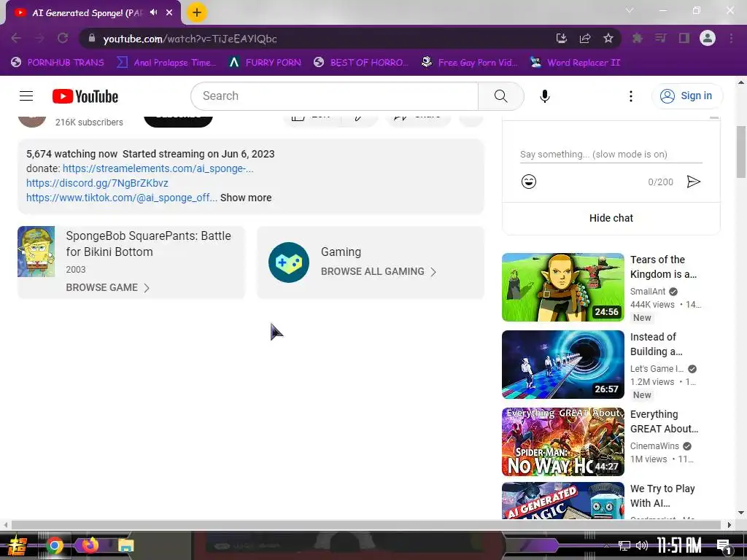Open the SmallAnt channel name
Image resolution: width=747 pixels, height=560 pixels.
648,292
